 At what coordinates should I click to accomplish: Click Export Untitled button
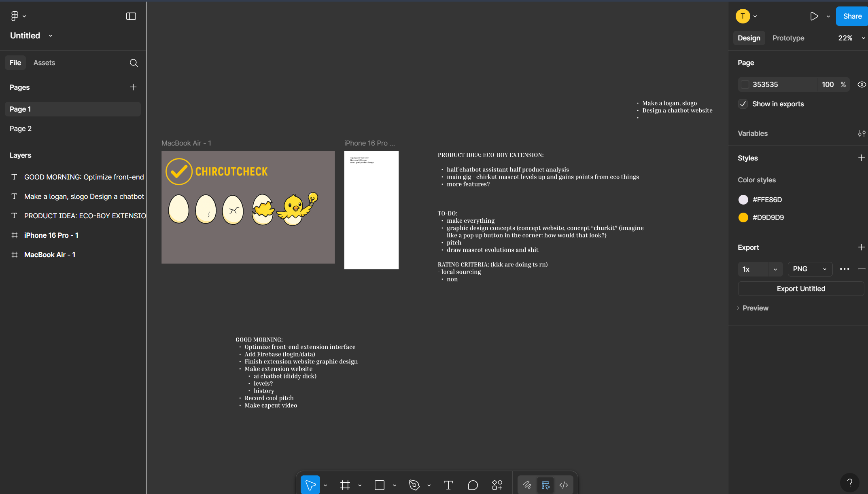click(800, 289)
